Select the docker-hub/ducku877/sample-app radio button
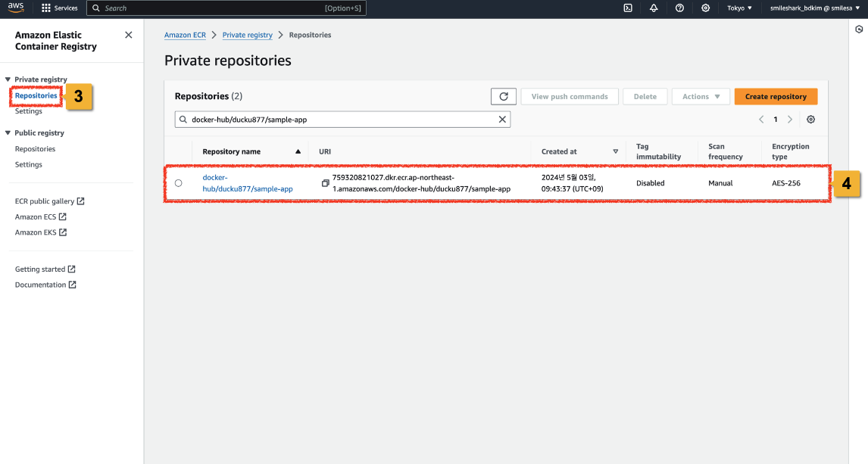The height and width of the screenshot is (464, 868). [x=179, y=183]
